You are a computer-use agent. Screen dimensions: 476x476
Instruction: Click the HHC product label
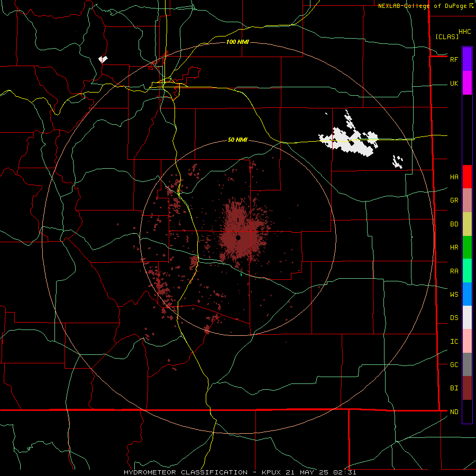[x=465, y=32]
